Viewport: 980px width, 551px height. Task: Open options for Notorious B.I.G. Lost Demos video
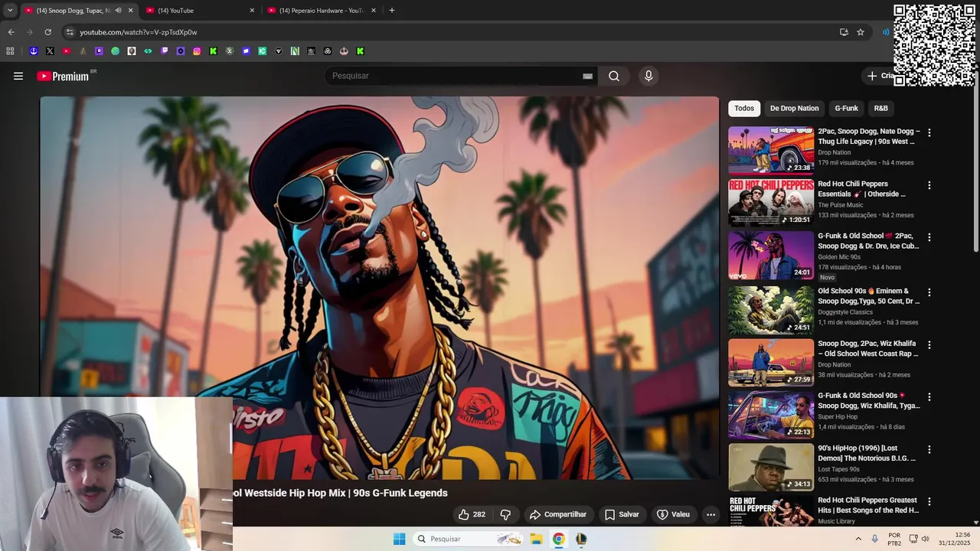click(x=929, y=449)
